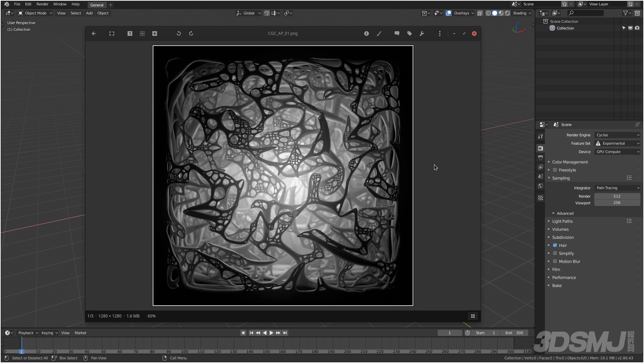The height and width of the screenshot is (363, 644).
Task: Toggle viewport Overlays on or off
Action: (449, 13)
